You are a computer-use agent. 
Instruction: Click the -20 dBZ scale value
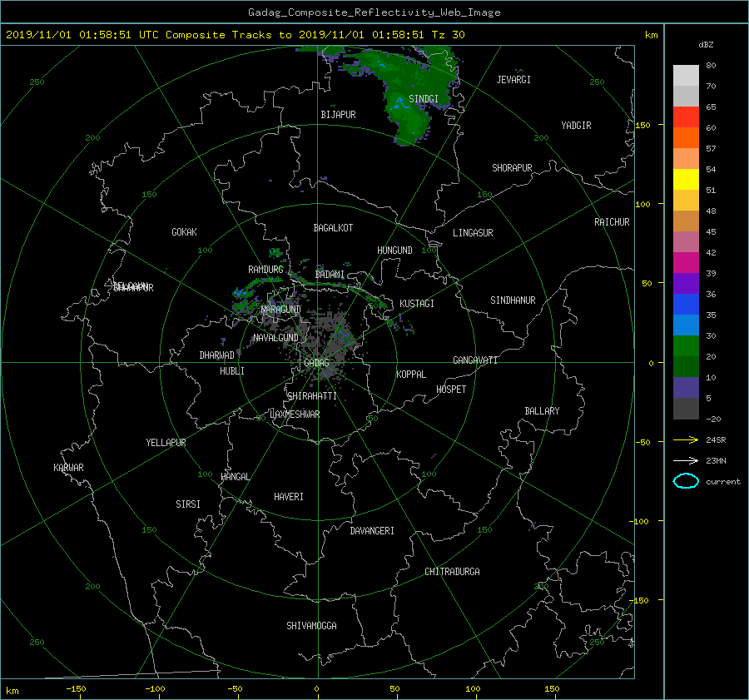tap(713, 419)
